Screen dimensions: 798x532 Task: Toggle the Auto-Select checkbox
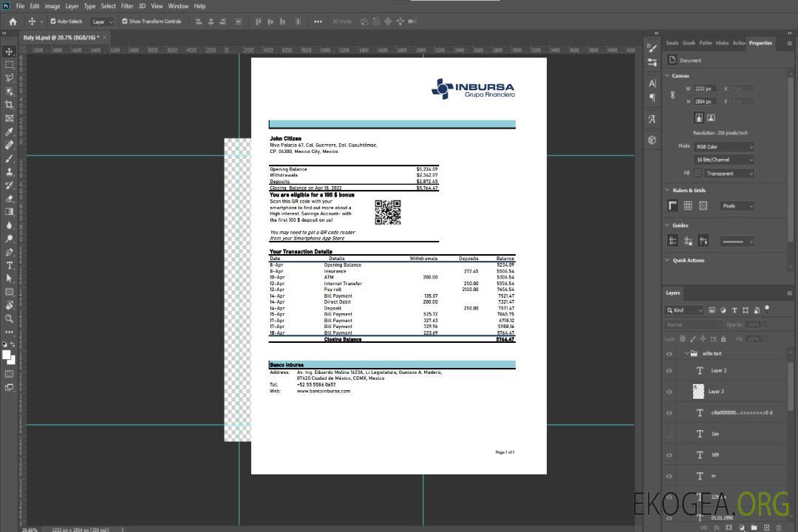53,21
